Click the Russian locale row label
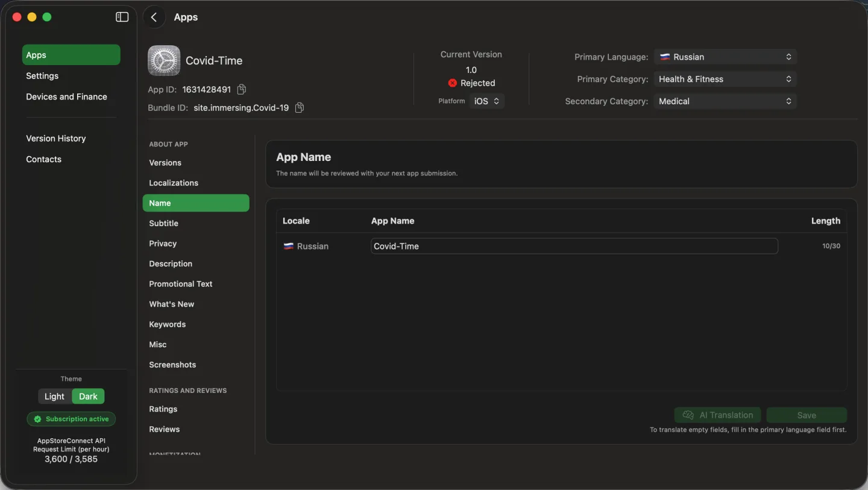The image size is (868, 490). coord(306,246)
